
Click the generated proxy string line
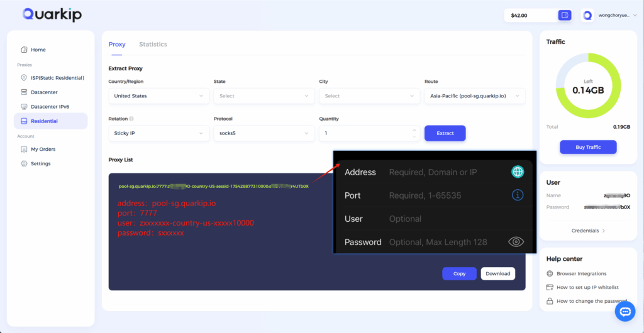pos(214,186)
